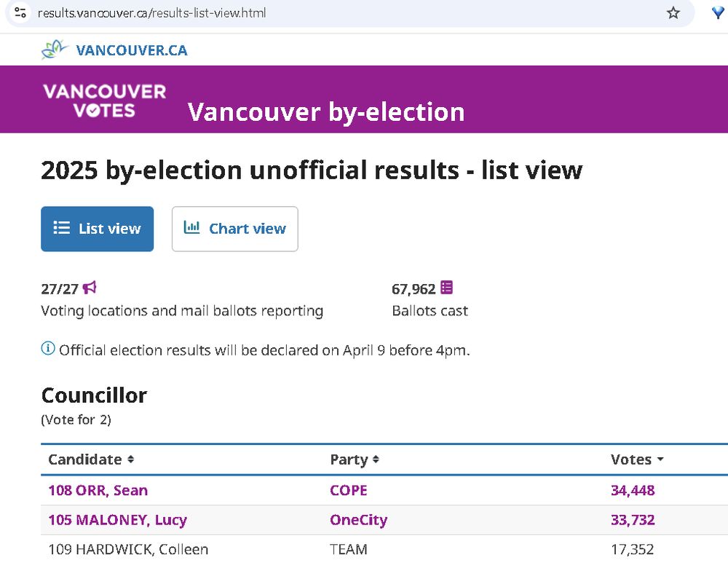Select candidate row 105 MALONEY, Lucy
This screenshot has width=728, height=563.
pos(117,520)
